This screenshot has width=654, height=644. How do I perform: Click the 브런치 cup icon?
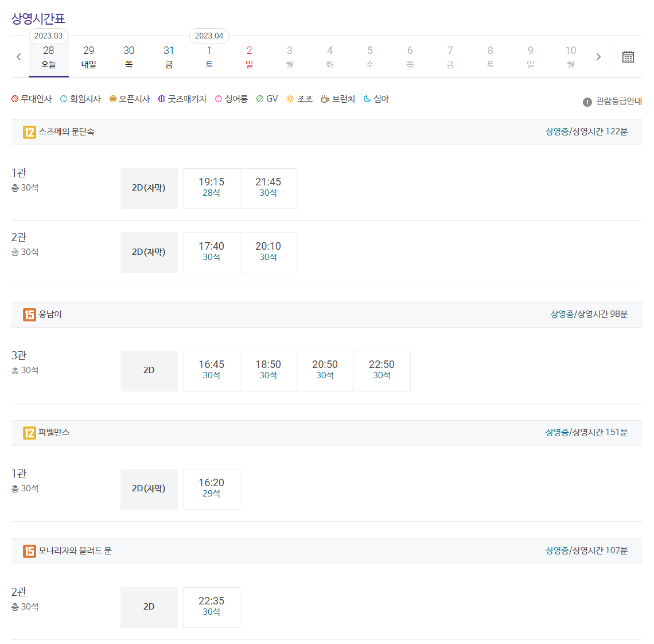tap(325, 99)
